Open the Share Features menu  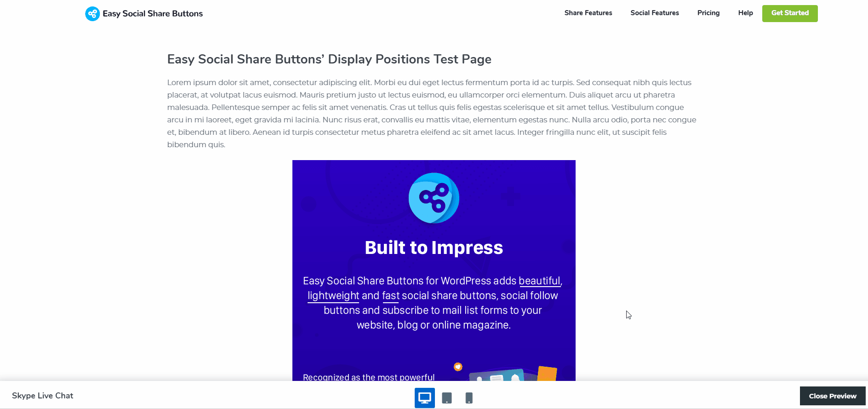pos(588,13)
